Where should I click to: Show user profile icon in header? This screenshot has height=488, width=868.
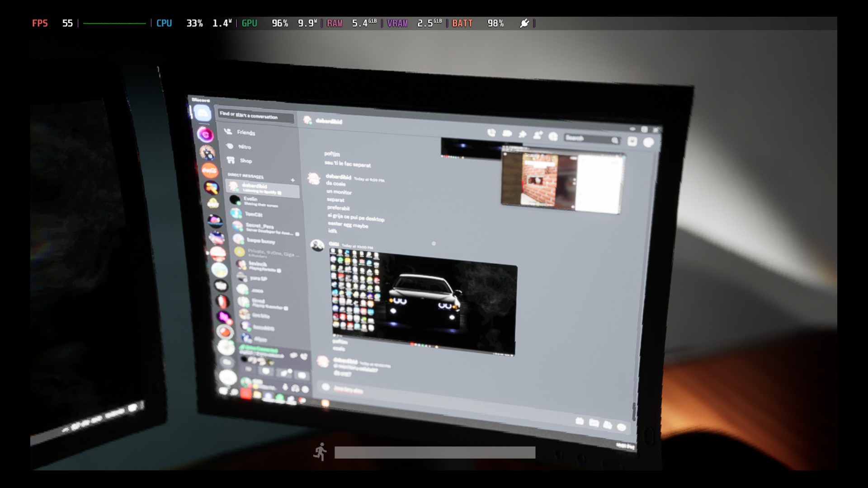pyautogui.click(x=553, y=136)
